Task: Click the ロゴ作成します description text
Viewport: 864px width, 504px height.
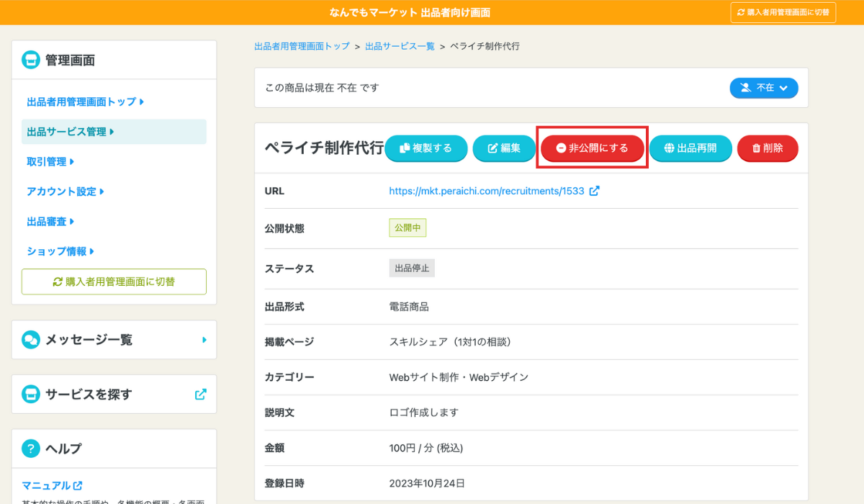Action: [x=423, y=413]
